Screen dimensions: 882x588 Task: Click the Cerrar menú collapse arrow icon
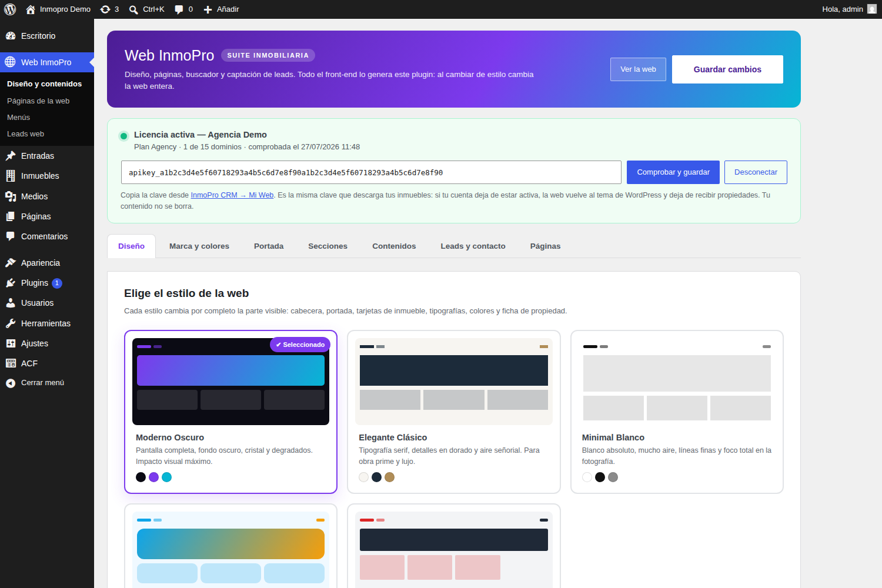point(11,383)
